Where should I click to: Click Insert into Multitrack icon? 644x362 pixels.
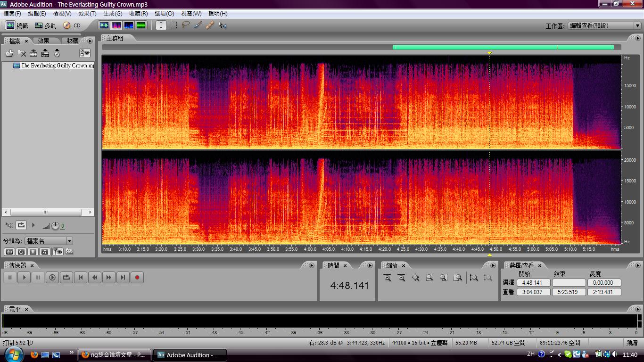[x=45, y=53]
